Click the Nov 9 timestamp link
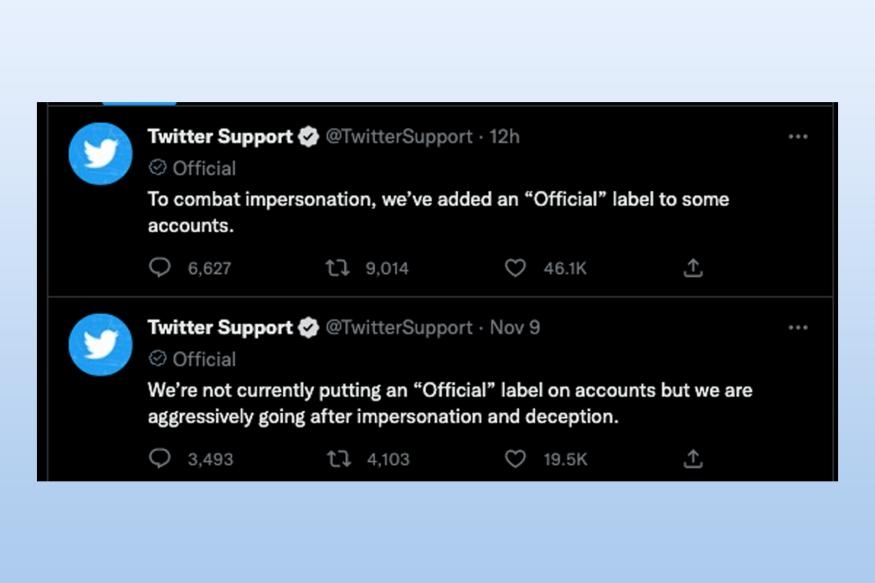875x583 pixels. pos(515,327)
